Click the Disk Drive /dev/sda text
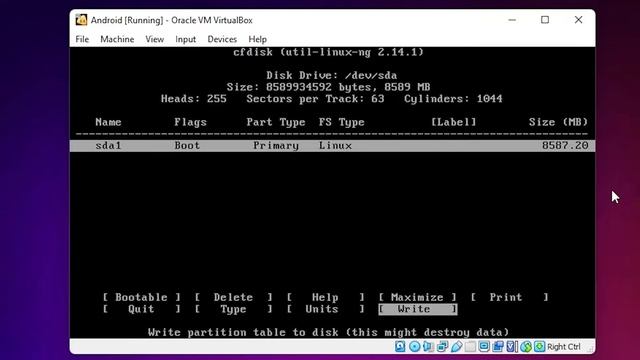Viewport: 640px width, 360px height. (332, 75)
